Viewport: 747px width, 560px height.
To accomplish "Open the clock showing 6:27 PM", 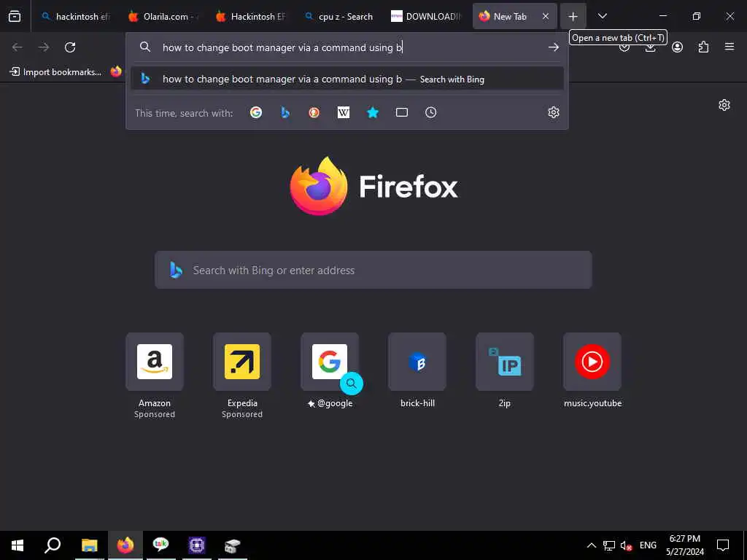I will point(685,545).
